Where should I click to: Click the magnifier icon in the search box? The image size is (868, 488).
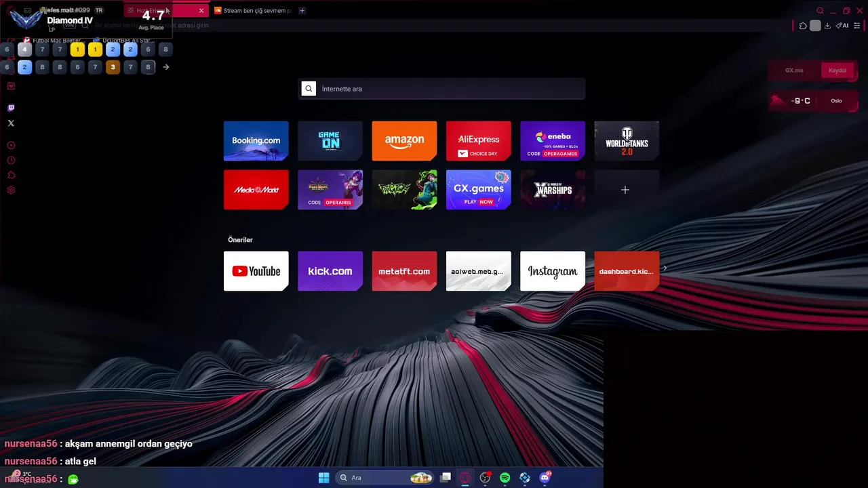309,89
